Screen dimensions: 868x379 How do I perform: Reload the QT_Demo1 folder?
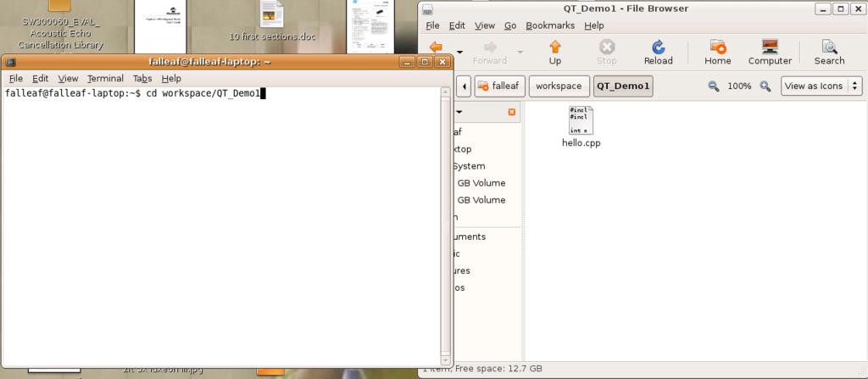click(x=658, y=52)
